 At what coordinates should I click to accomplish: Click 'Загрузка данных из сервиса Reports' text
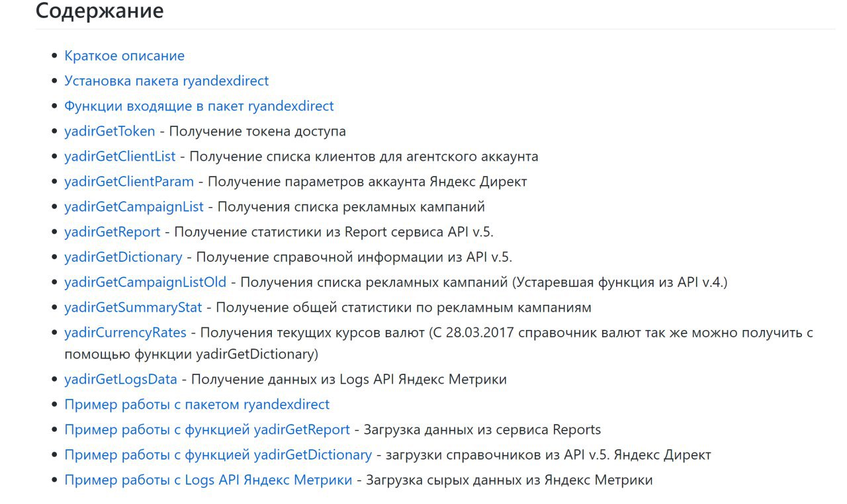482,429
